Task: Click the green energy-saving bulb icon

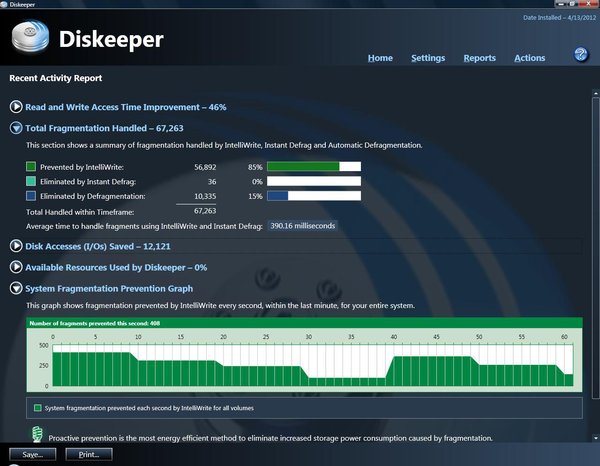Action: point(36,435)
